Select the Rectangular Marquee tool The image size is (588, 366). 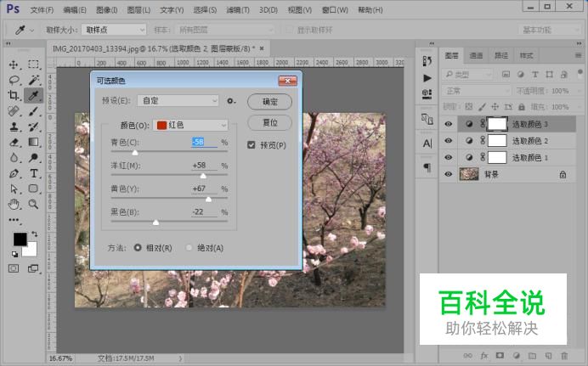click(x=33, y=65)
